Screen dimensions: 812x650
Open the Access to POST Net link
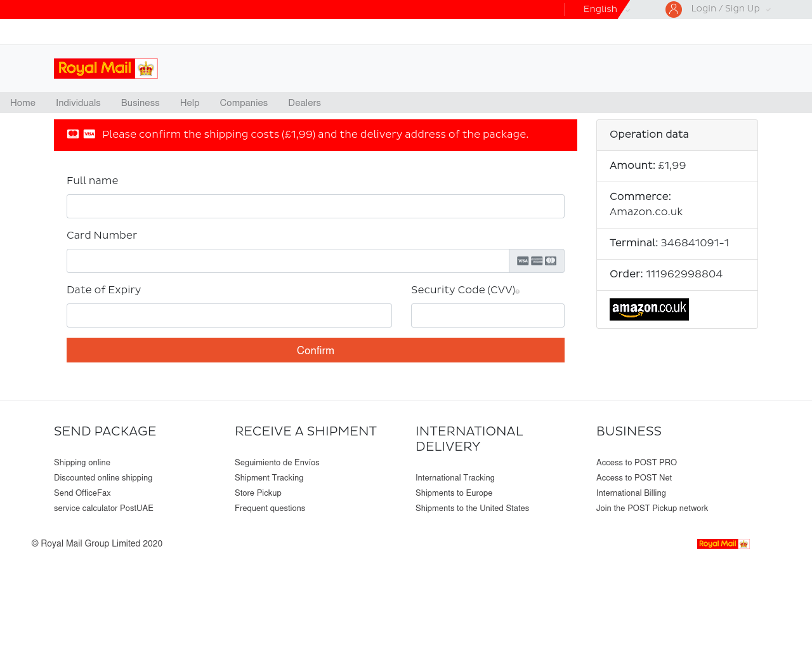pyautogui.click(x=634, y=478)
